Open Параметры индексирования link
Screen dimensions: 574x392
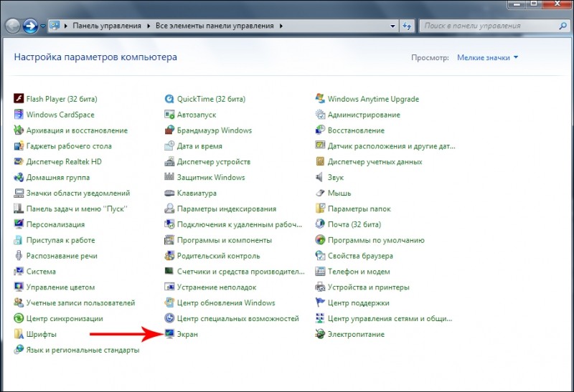click(x=227, y=209)
